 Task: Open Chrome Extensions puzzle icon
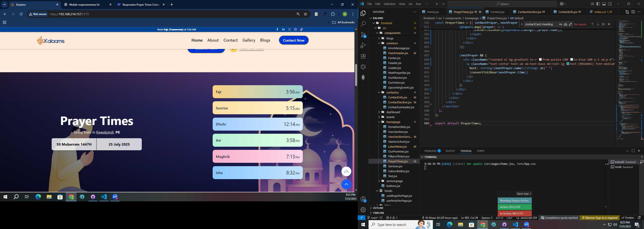[333, 14]
